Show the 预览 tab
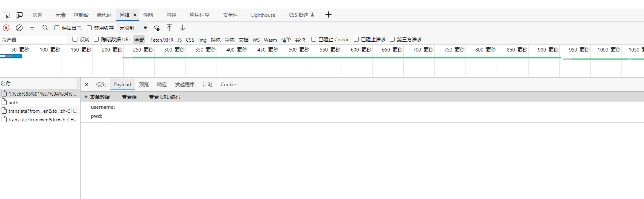Viewport: 644px width, 199px height. [144, 85]
